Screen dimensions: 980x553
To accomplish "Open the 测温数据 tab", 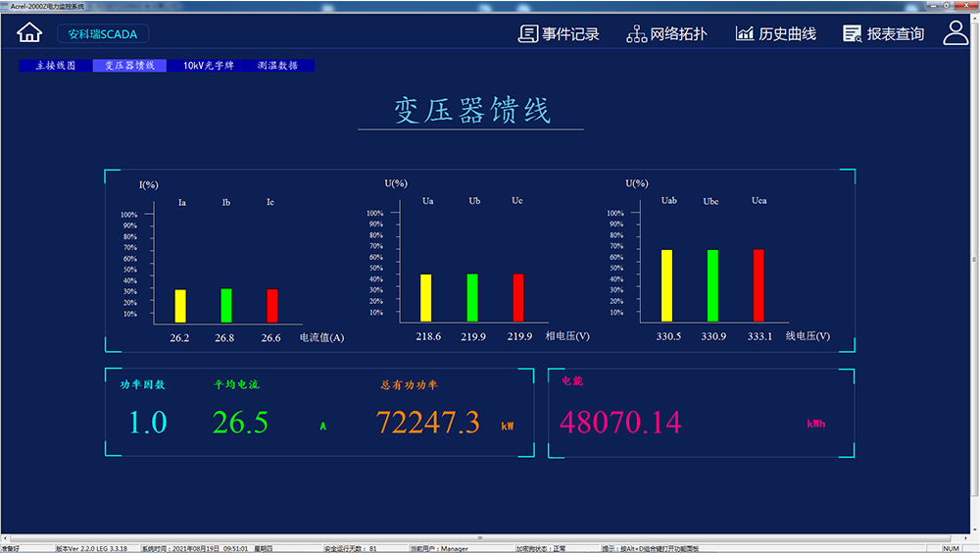I will (277, 66).
